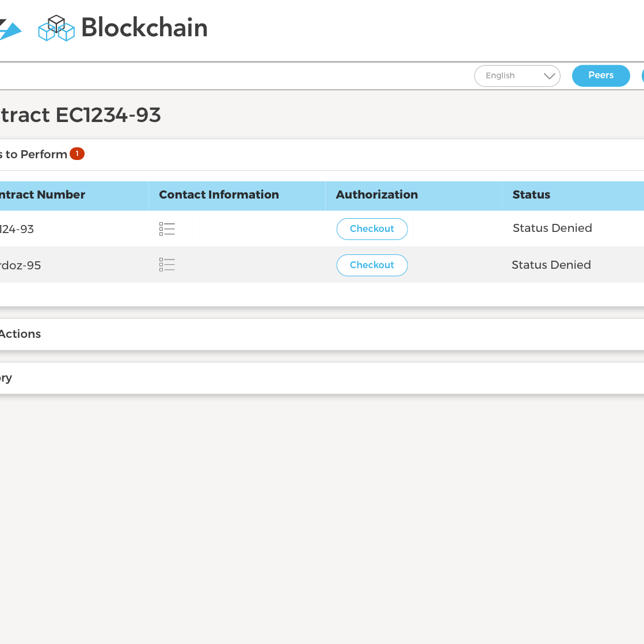The width and height of the screenshot is (644, 644).
Task: Sort by Contact Information column header
Action: coord(219,195)
